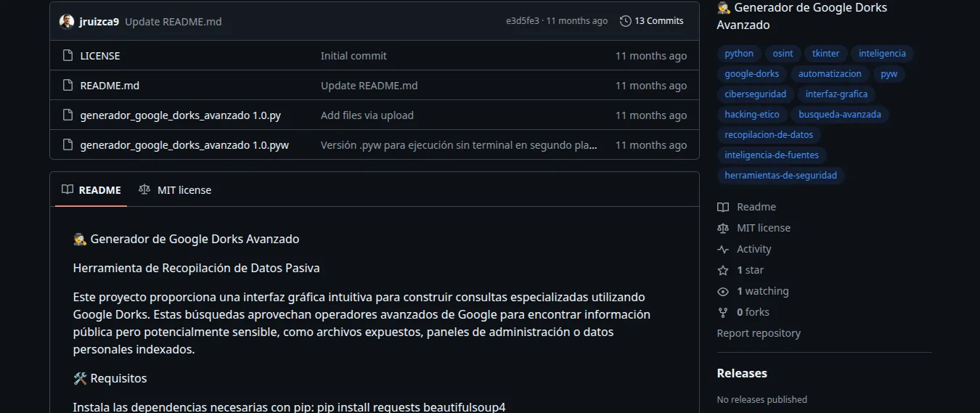
Task: Switch to the README tab
Action: click(91, 190)
